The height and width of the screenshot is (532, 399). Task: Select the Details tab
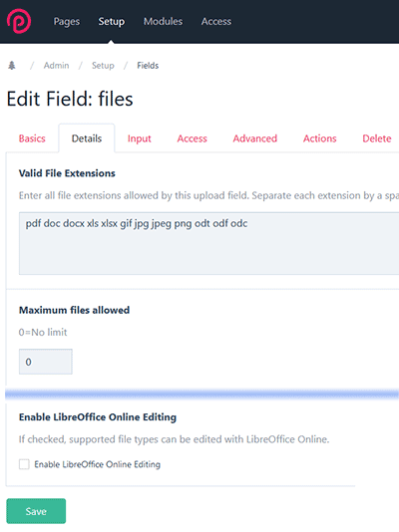[87, 138]
